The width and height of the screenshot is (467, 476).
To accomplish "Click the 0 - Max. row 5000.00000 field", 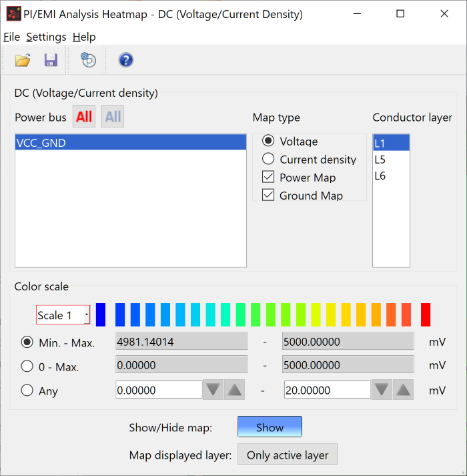I will point(348,365).
